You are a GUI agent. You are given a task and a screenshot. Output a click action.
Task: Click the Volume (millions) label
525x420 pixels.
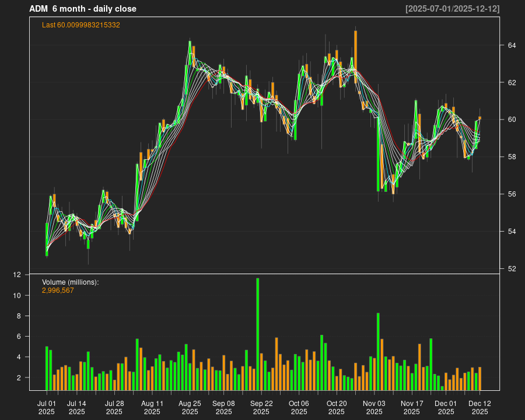point(71,282)
